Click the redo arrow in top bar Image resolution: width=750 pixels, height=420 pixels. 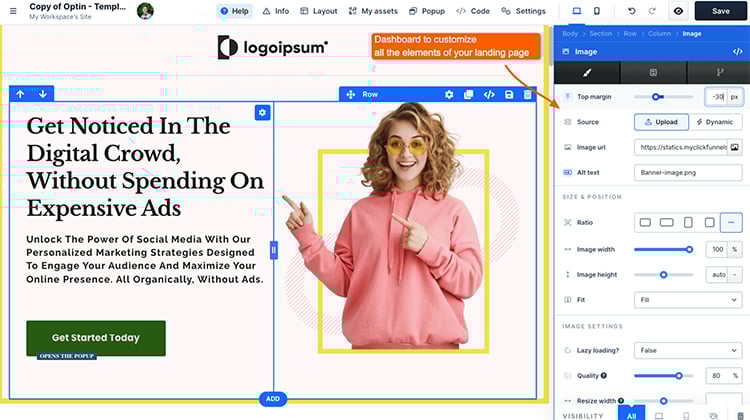(652, 11)
